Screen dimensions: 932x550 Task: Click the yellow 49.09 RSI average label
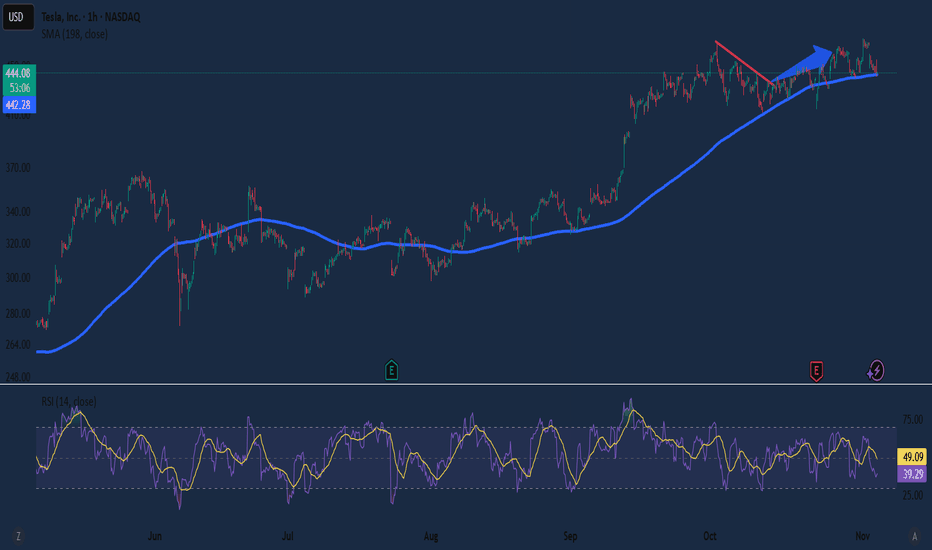pos(912,453)
